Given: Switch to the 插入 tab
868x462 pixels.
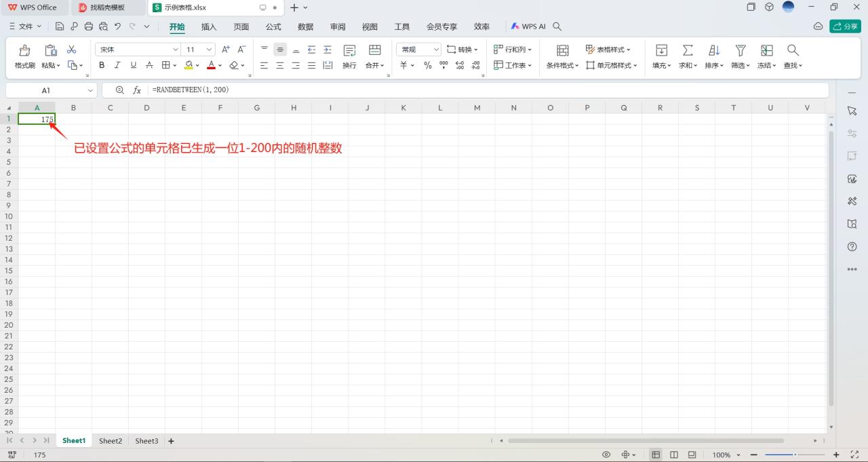Looking at the screenshot, I should click(209, 26).
